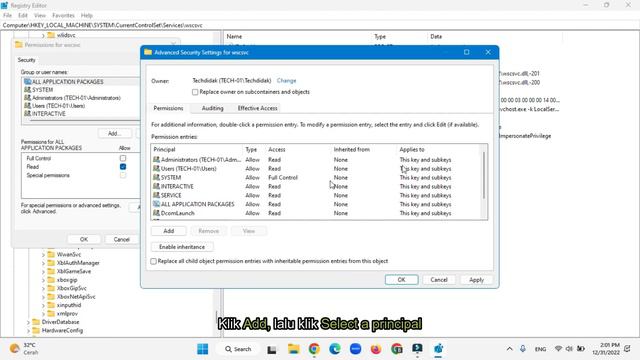
Task: Expand the xinputhid registry key
Action: [43, 306]
